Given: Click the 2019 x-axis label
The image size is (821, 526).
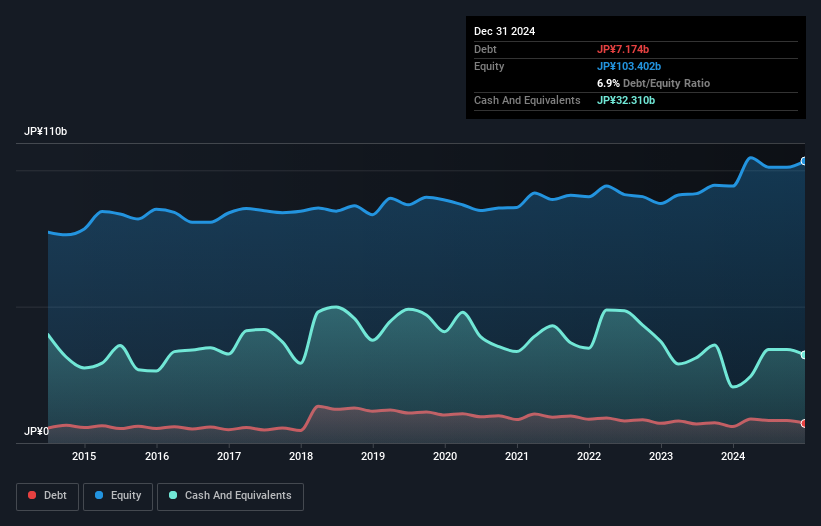Looking at the screenshot, I should coord(373,456).
